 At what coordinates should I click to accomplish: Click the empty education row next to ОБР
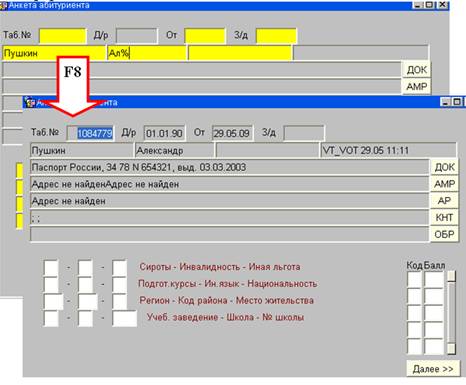(229, 234)
